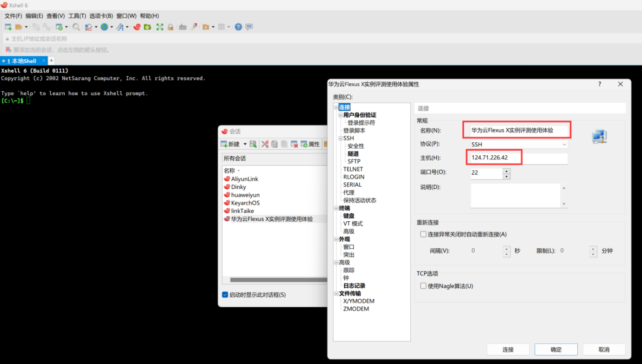Select 日志记录 in category tree

[354, 286]
